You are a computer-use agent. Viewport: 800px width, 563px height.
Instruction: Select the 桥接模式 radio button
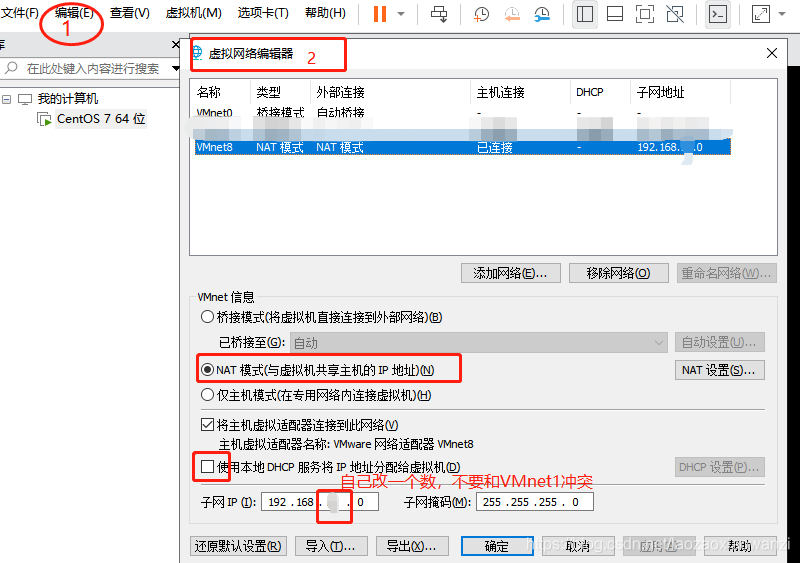click(207, 317)
